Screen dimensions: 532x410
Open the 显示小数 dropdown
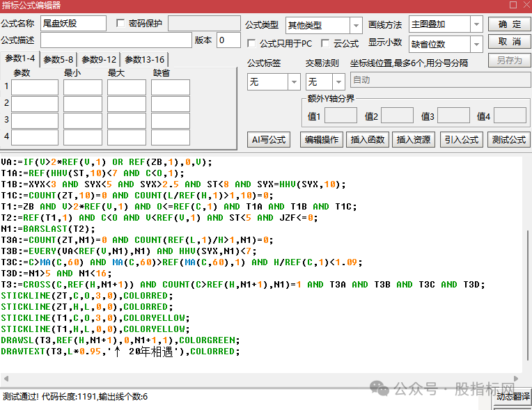click(476, 44)
